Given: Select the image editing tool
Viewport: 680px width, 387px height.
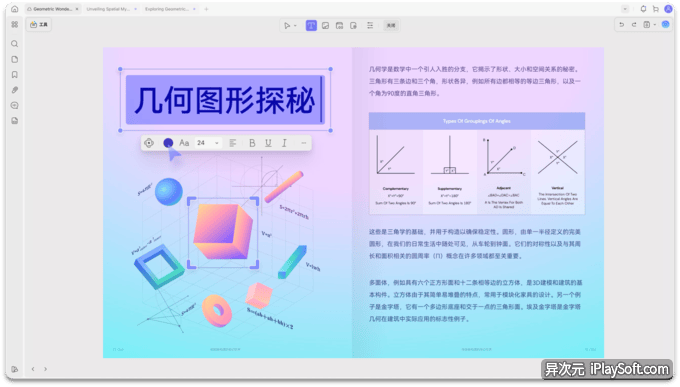Looking at the screenshot, I should tap(325, 26).
